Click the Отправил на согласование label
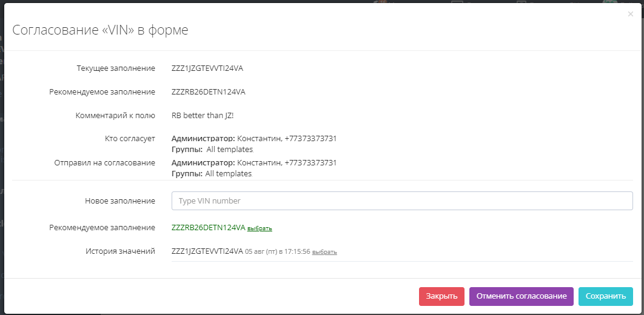The image size is (644, 315). point(104,162)
